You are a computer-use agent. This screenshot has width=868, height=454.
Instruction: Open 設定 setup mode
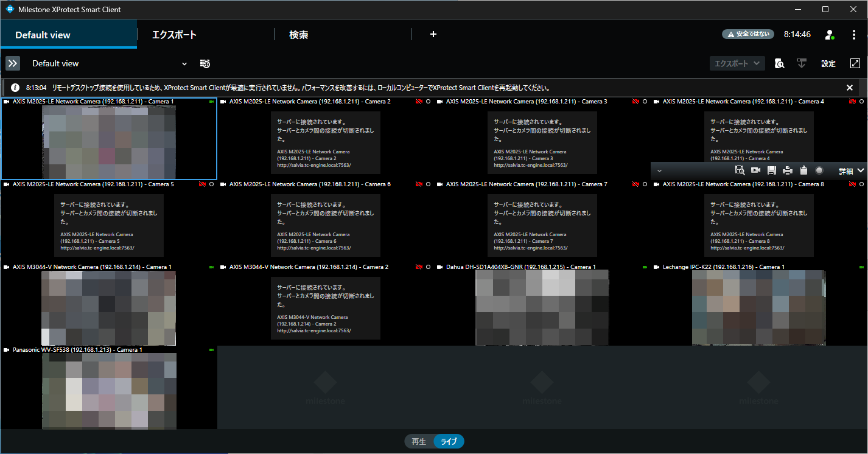(x=828, y=63)
